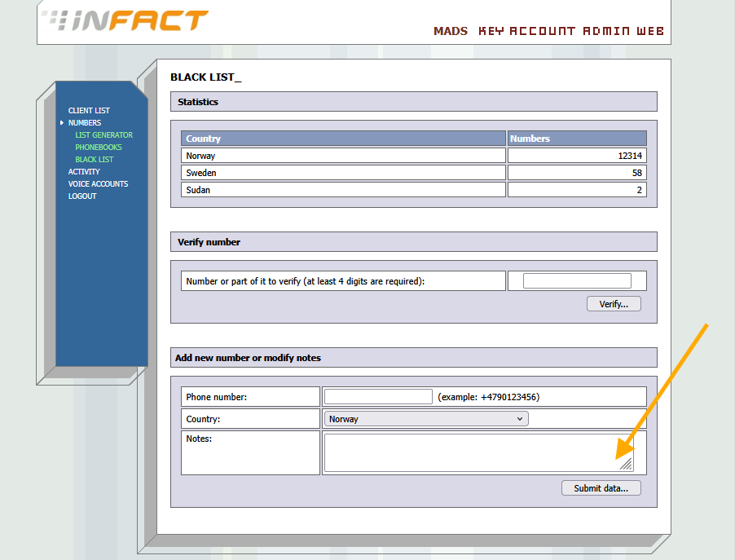Focus the Phone number input field
The image size is (735, 560).
378,397
